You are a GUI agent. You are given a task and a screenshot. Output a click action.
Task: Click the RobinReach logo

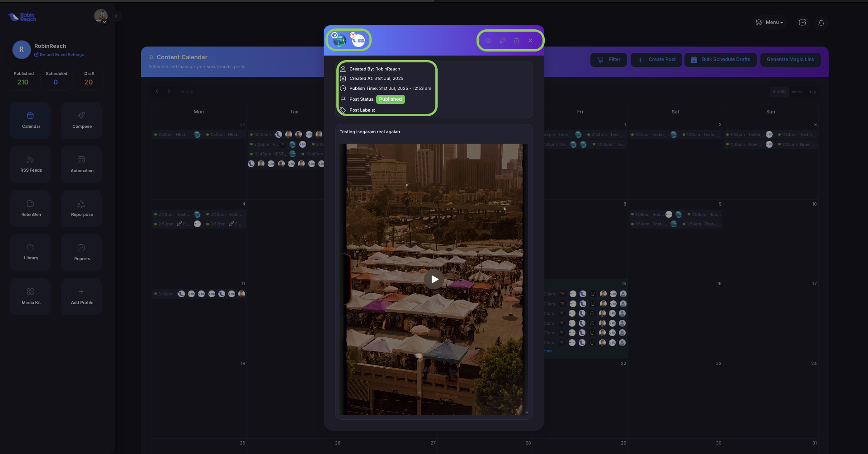pyautogui.click(x=22, y=17)
